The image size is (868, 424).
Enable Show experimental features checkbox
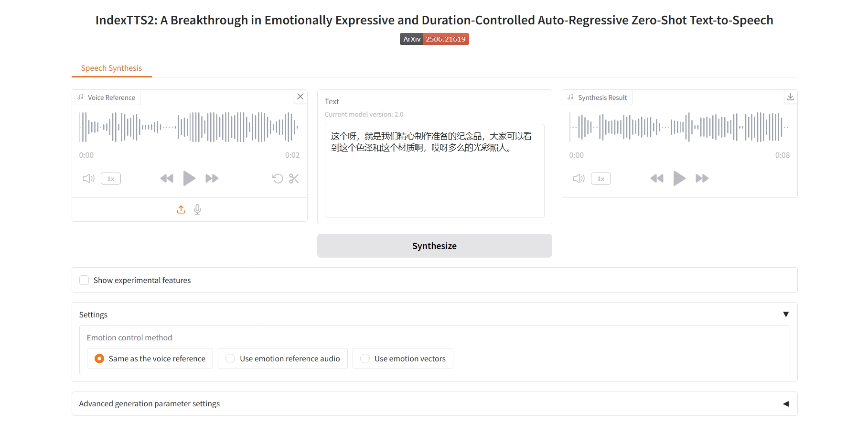pyautogui.click(x=84, y=280)
